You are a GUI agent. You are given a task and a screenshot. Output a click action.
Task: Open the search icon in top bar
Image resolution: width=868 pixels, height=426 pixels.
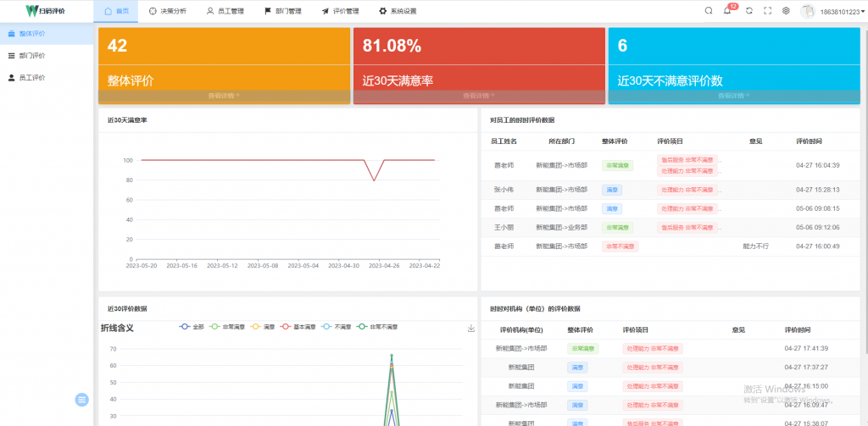click(x=709, y=10)
